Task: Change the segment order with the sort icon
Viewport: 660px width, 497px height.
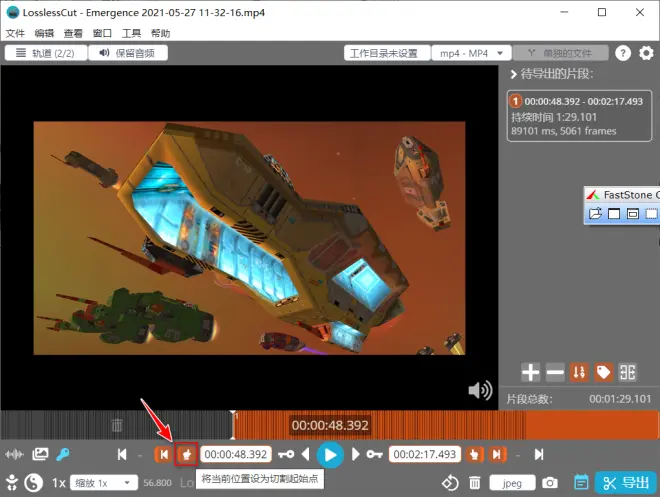Action: tap(579, 372)
